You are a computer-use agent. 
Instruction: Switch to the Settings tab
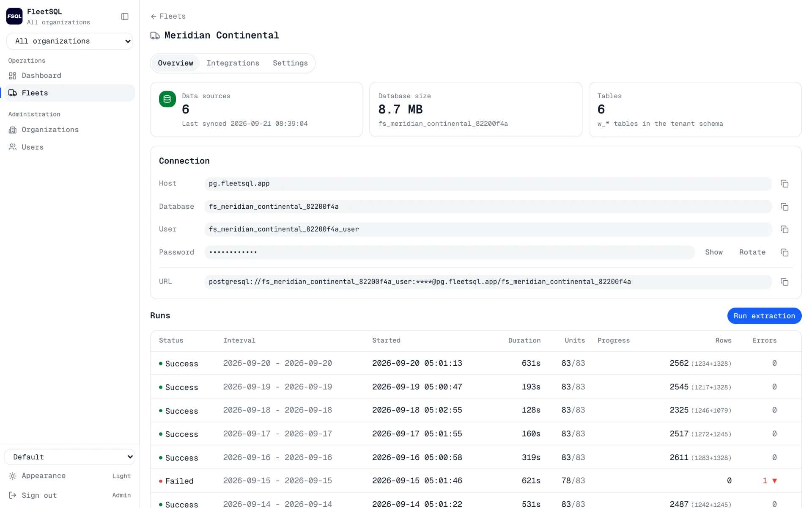(290, 63)
